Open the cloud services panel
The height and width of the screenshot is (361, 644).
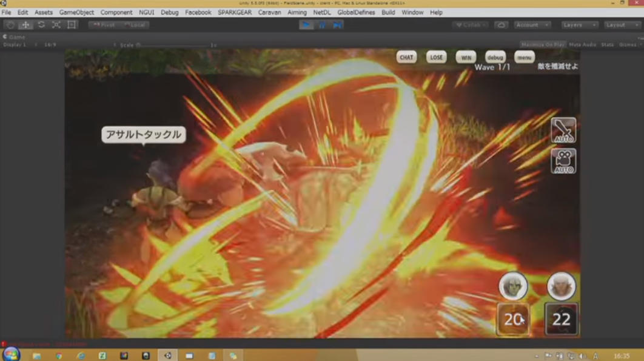(x=501, y=25)
